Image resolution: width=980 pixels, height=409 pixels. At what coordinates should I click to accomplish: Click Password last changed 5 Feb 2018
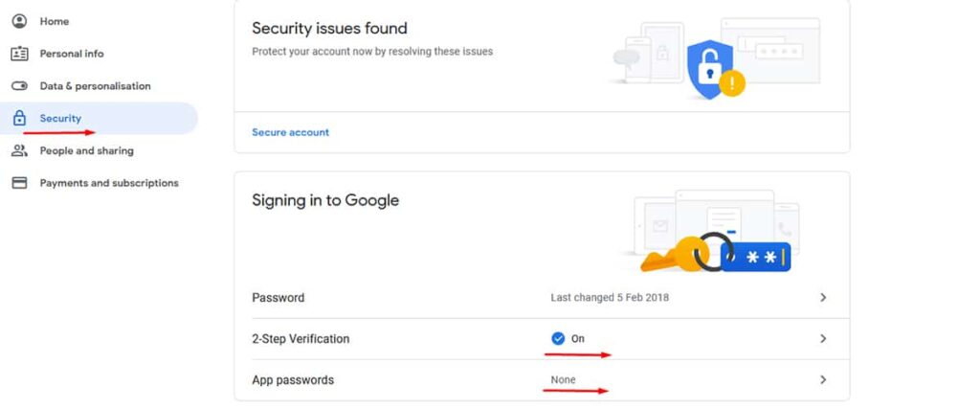610,298
